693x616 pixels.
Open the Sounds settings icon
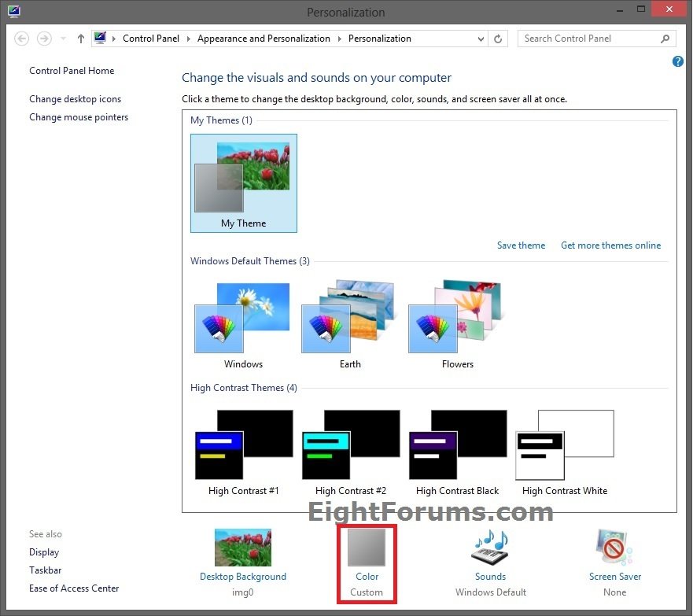pos(490,548)
